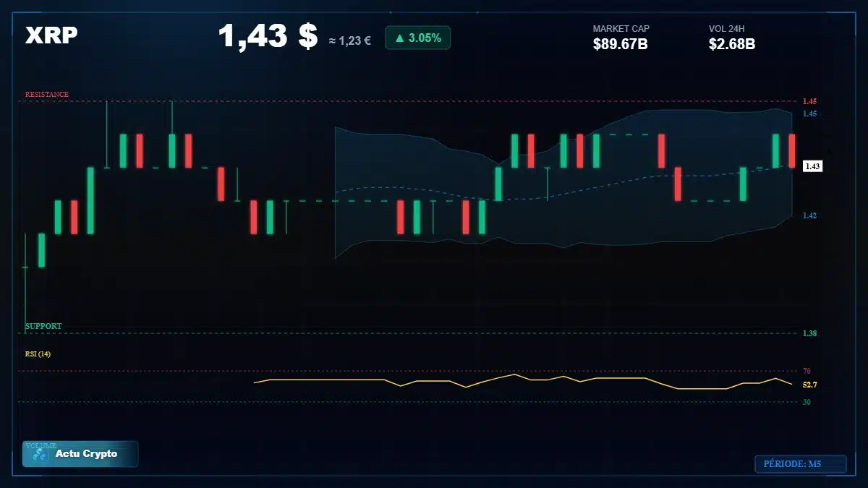This screenshot has height=488, width=868.
Task: Click the 1,43 $ price value
Action: (268, 36)
